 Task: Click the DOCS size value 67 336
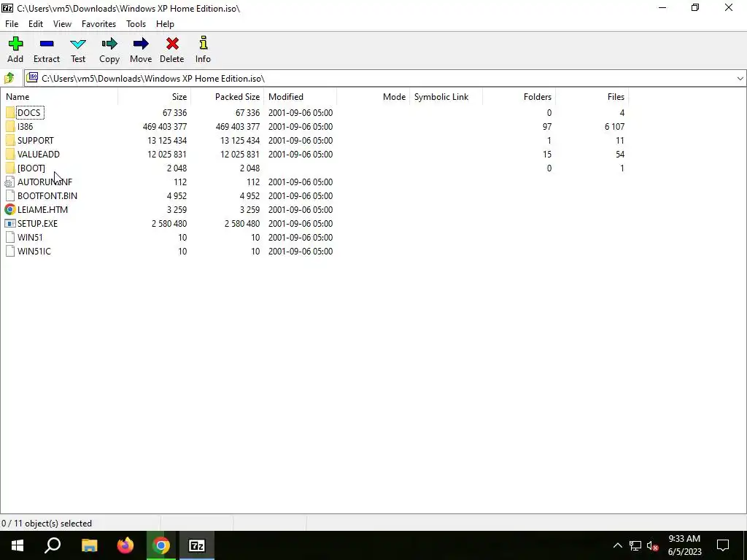(x=174, y=113)
